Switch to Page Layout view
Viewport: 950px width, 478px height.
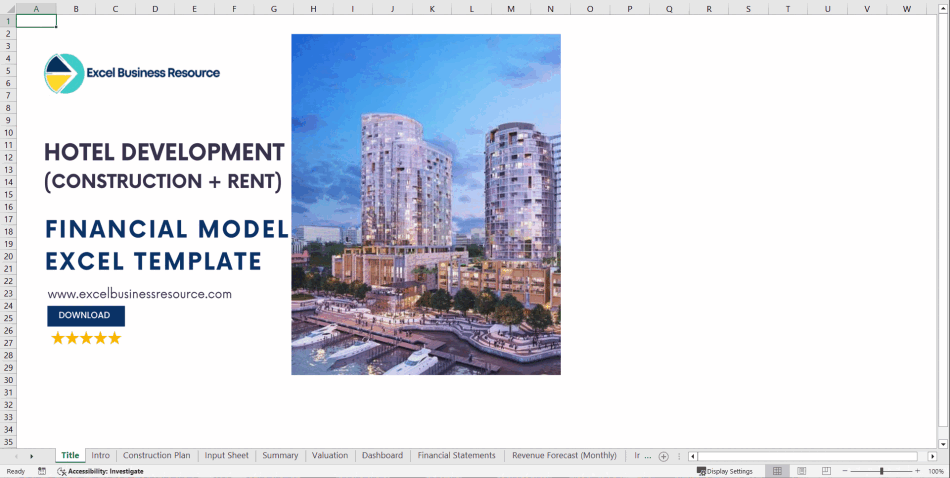tap(801, 471)
